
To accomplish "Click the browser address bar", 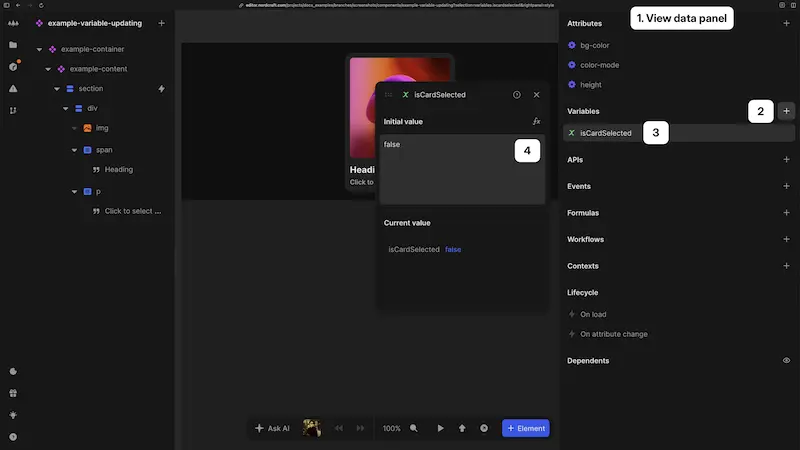I will tap(396, 5).
